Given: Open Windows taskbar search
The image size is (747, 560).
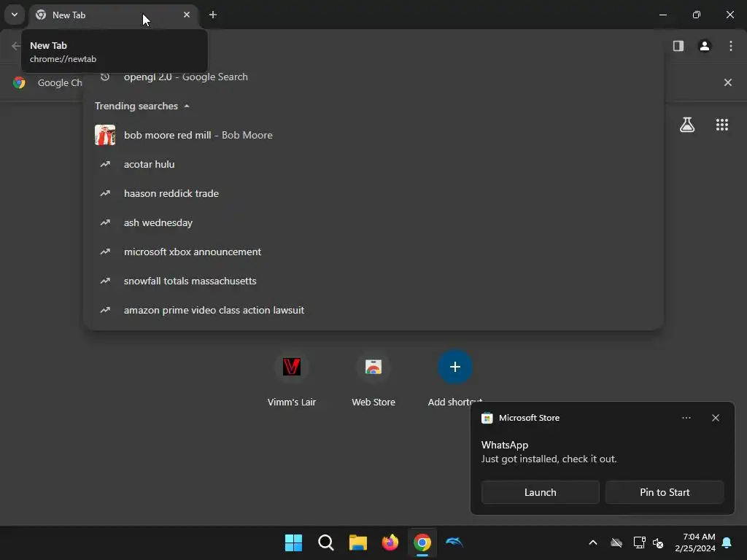Looking at the screenshot, I should [326, 542].
